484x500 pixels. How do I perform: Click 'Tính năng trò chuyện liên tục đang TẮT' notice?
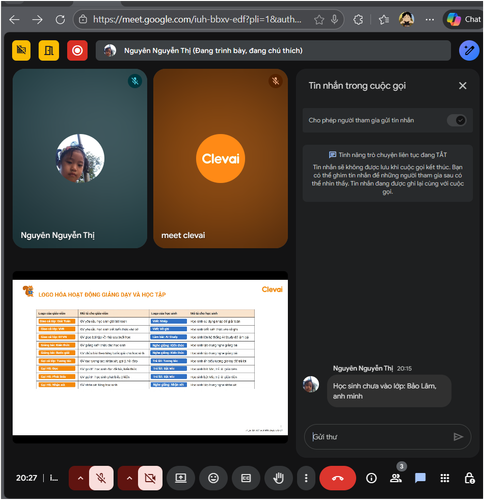388,155
